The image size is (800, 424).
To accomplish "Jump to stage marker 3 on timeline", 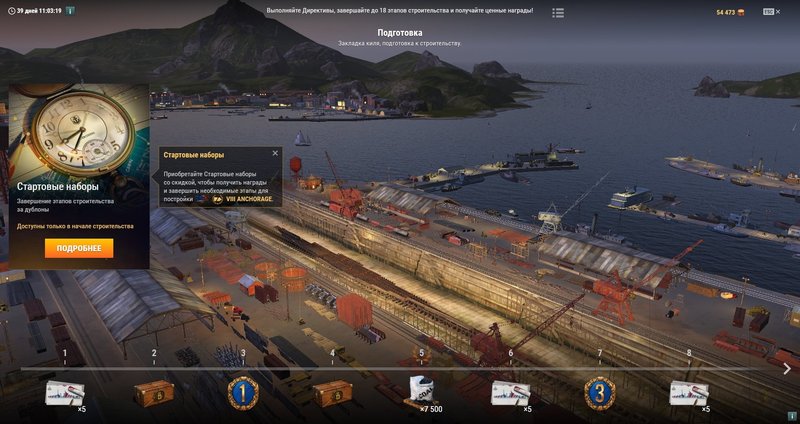I will coord(243,353).
